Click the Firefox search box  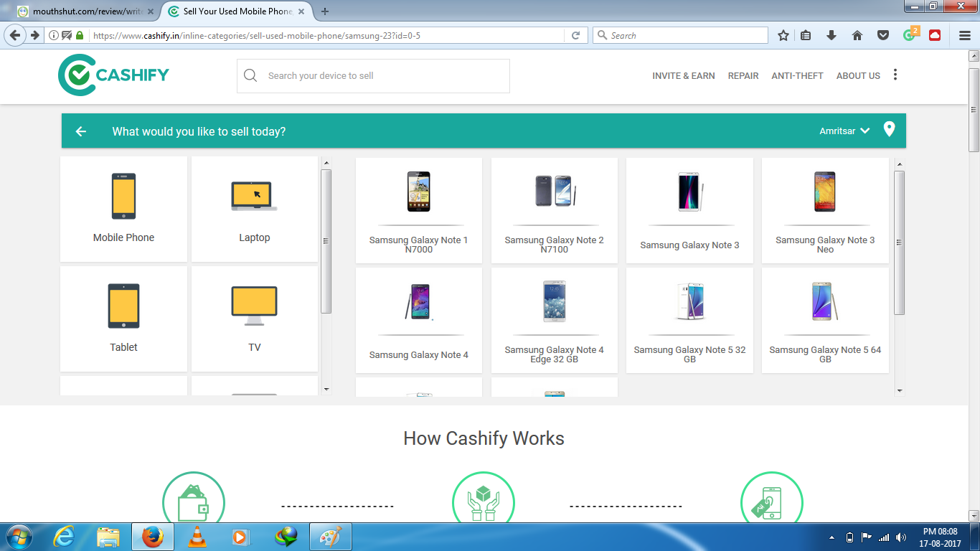680,35
